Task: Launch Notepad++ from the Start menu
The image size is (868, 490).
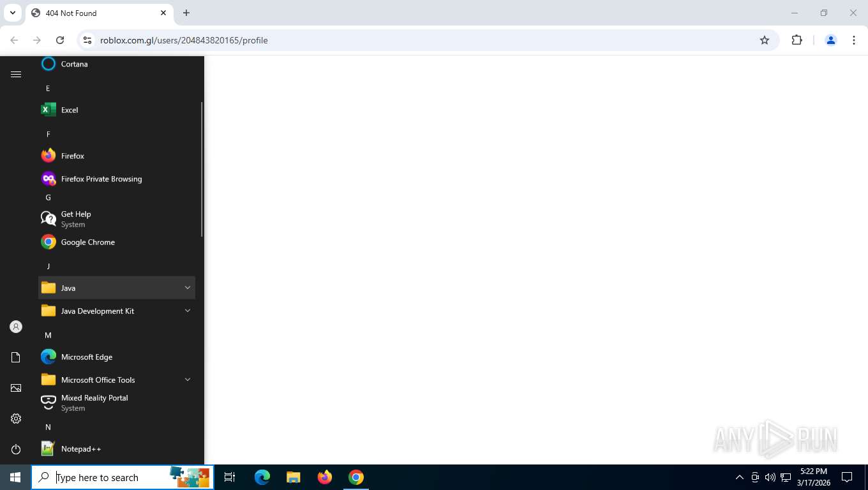Action: click(x=116, y=449)
